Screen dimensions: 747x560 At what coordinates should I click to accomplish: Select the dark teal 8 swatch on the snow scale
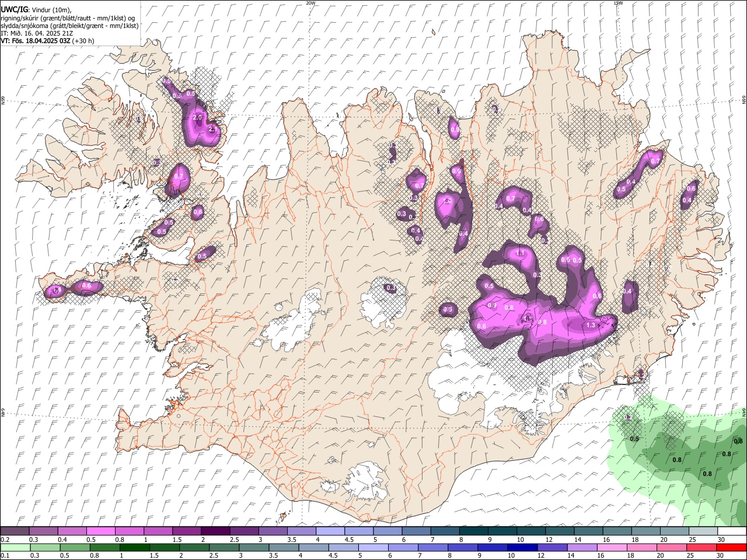474,531
